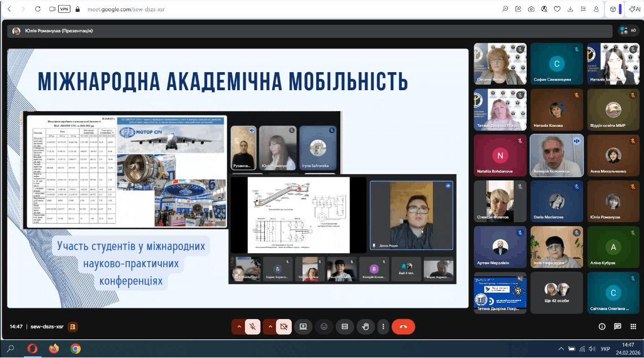Open the meeting activities icon
Image resolution: width=644 pixels, height=358 pixels.
(633, 326)
